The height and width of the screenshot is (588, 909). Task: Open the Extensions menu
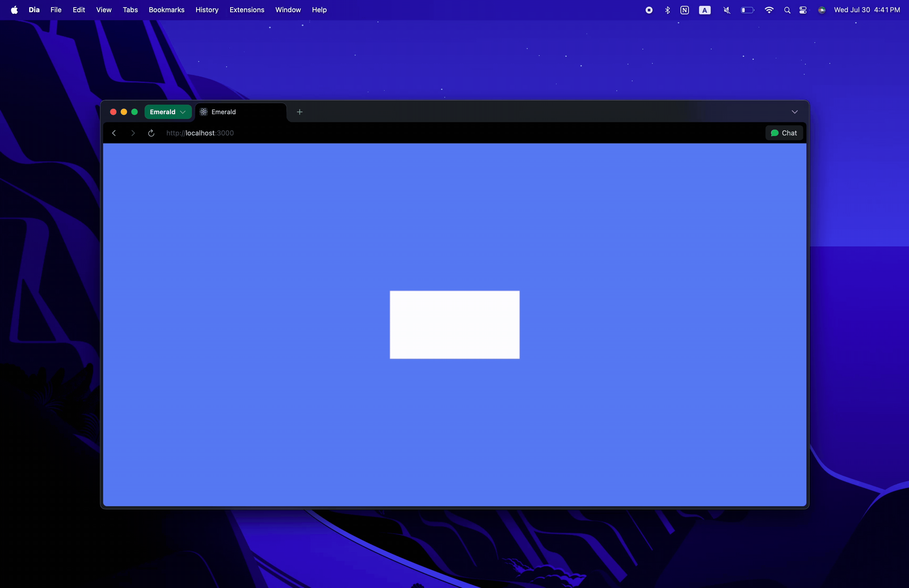pos(247,10)
